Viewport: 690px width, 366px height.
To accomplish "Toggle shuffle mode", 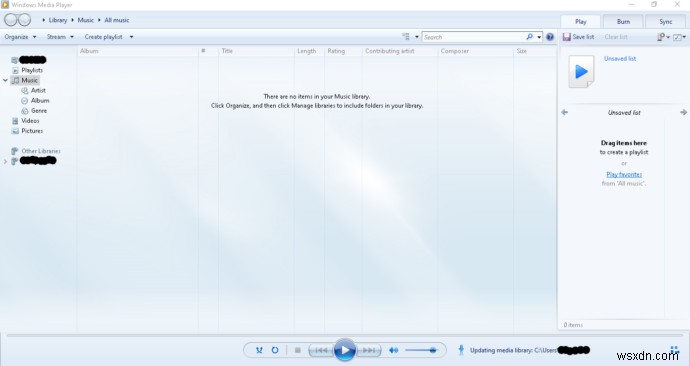I will click(x=259, y=350).
